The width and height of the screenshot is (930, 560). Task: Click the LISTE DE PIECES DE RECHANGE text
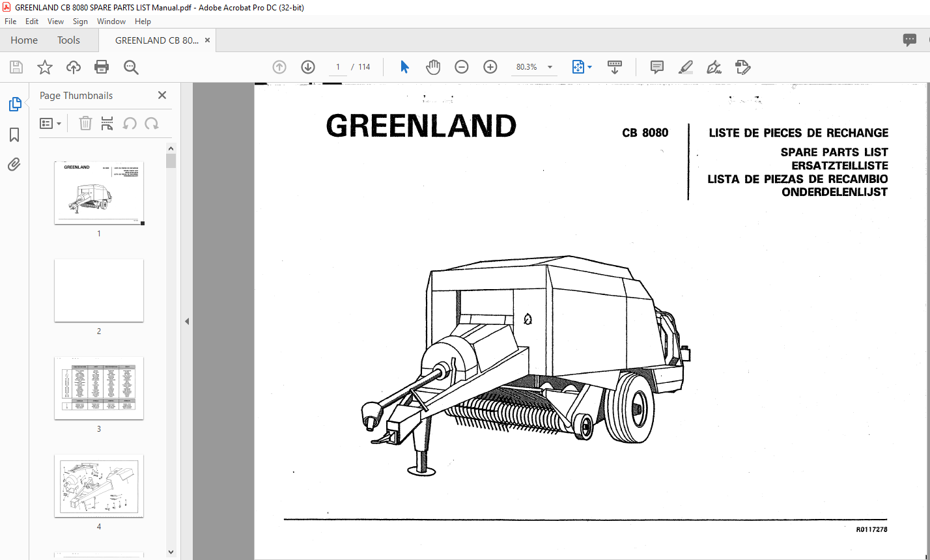[x=798, y=133]
